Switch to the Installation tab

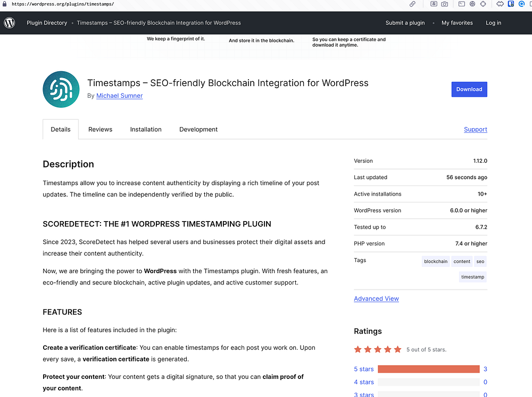(146, 129)
